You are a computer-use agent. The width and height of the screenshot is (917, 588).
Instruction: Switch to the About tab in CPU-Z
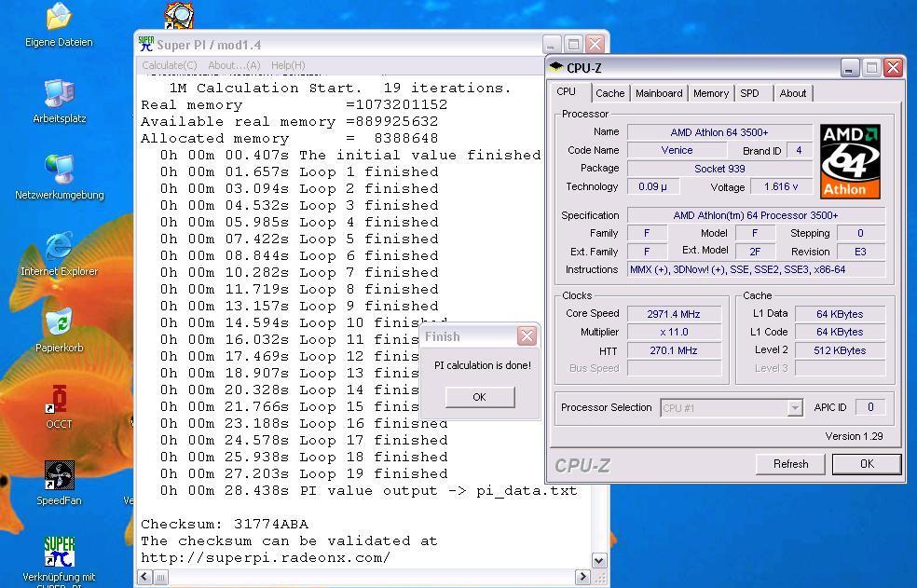point(792,93)
